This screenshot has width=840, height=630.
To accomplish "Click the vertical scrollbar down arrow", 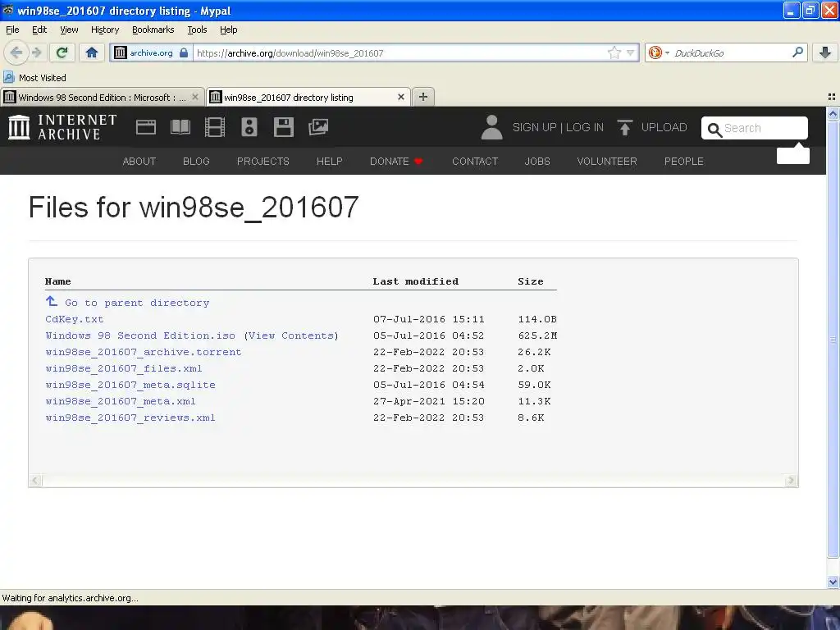I will 833,582.
